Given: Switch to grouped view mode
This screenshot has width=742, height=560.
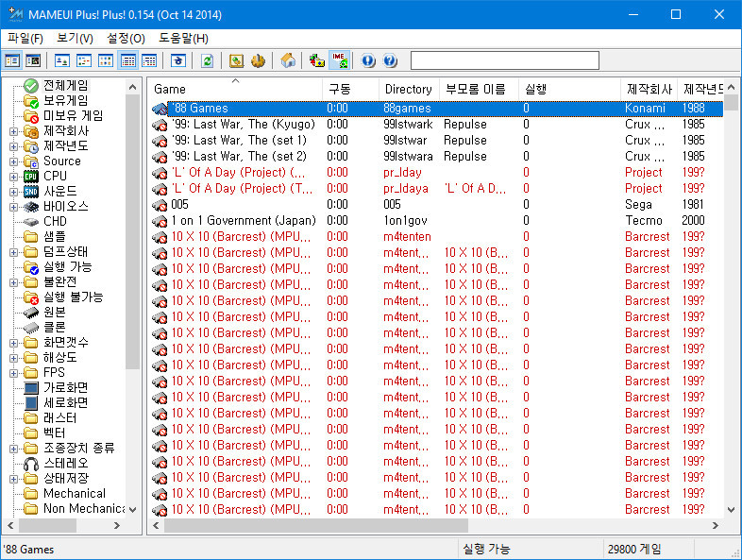Looking at the screenshot, I should pos(149,60).
